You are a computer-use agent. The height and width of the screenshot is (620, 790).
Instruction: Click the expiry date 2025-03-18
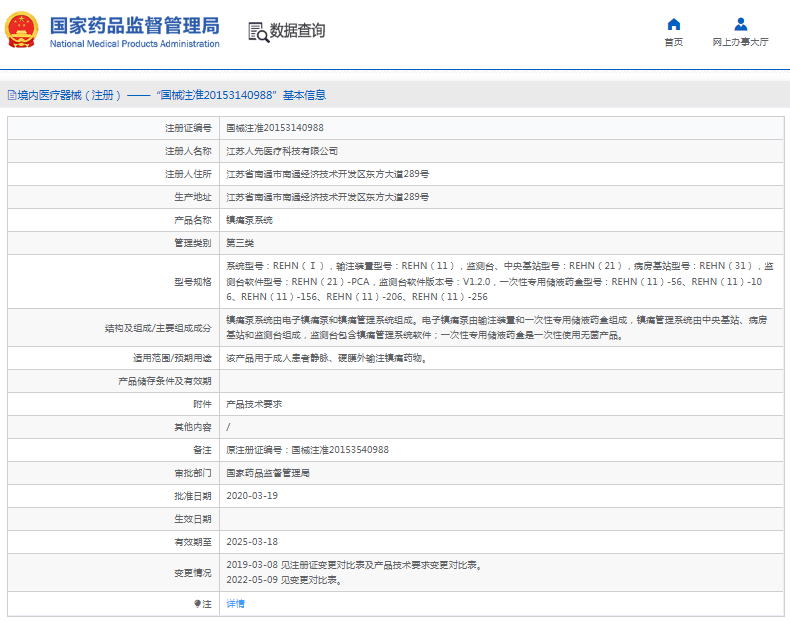click(x=251, y=542)
